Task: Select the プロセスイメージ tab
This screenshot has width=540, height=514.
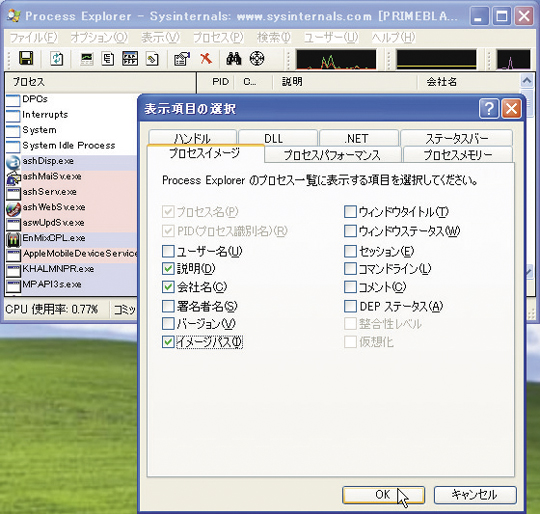Action: tap(205, 153)
